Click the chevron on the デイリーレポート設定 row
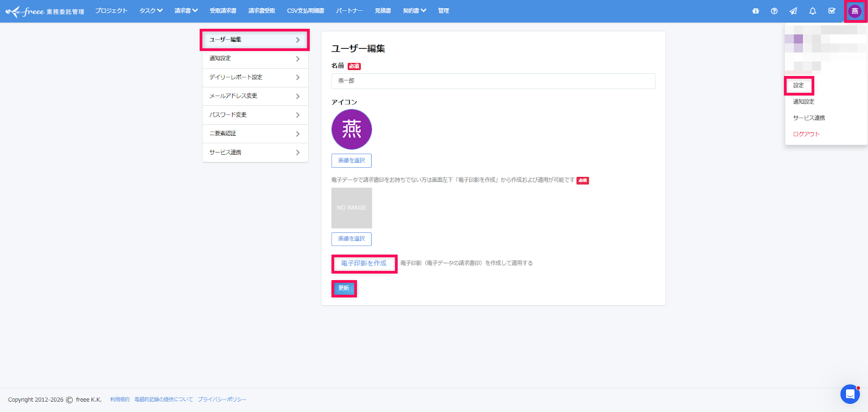This screenshot has width=868, height=412. pyautogui.click(x=298, y=78)
